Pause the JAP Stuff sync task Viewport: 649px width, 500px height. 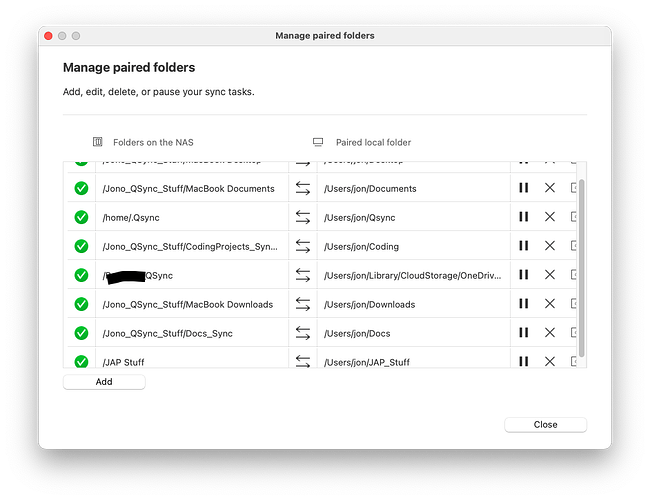[523, 361]
